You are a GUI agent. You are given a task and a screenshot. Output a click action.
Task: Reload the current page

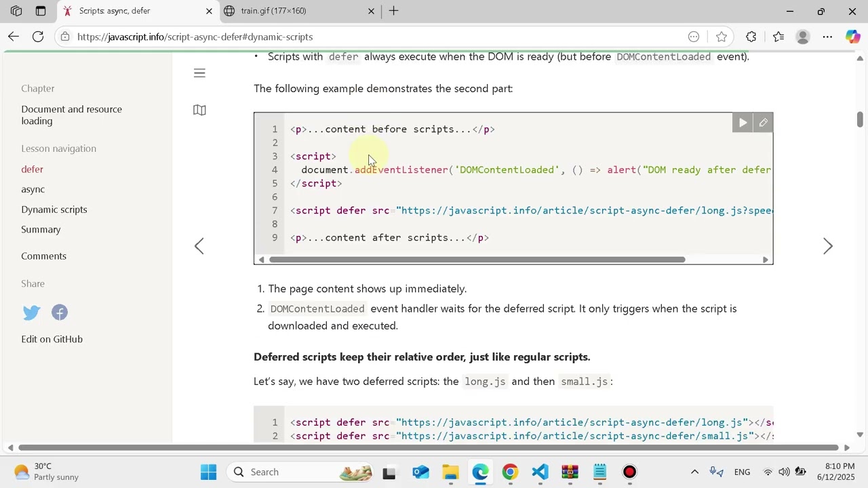(x=38, y=37)
